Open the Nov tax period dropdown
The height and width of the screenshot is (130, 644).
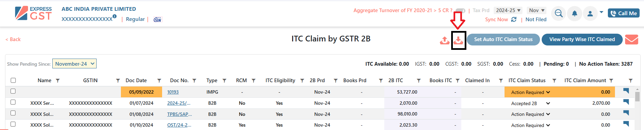tap(536, 10)
